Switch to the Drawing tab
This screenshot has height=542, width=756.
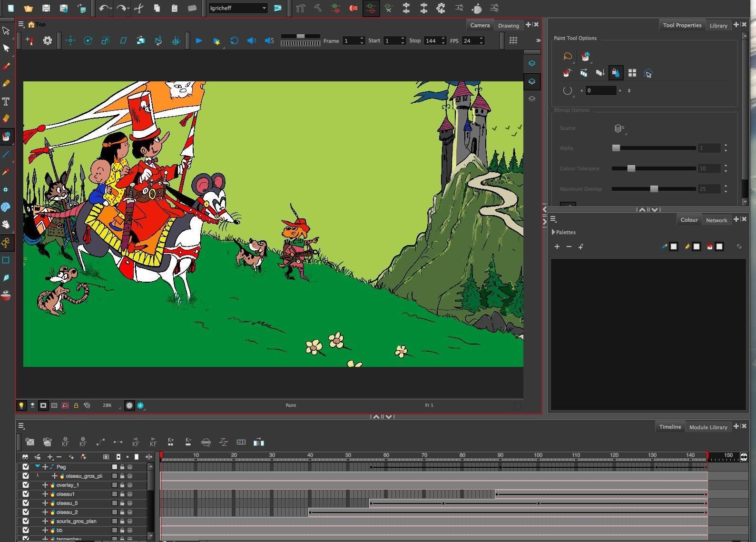(x=508, y=25)
